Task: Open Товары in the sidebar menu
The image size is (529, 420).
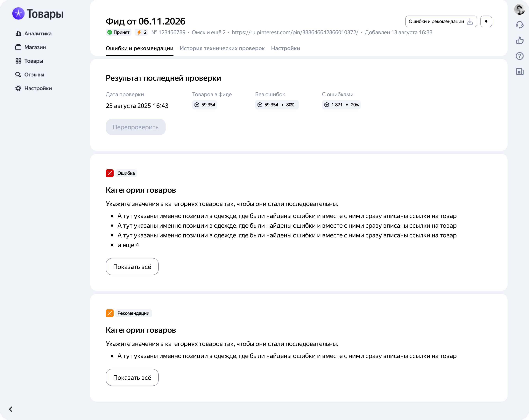Action: click(x=29, y=61)
